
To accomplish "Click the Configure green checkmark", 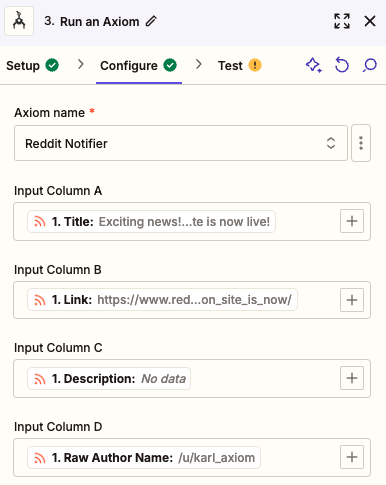I will pyautogui.click(x=170, y=65).
